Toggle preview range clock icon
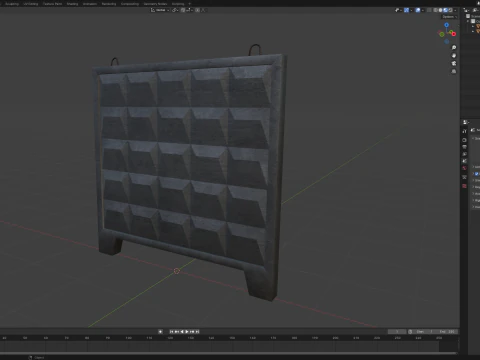This screenshot has height=360, width=480. click(410, 332)
